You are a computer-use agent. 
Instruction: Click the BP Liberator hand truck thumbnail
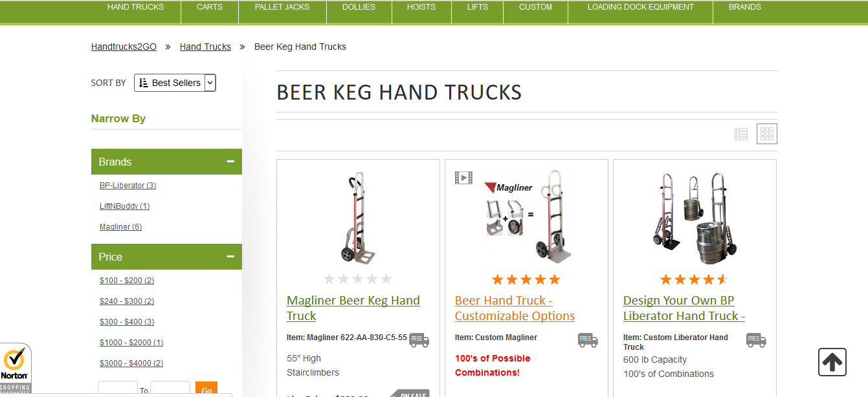pyautogui.click(x=695, y=218)
